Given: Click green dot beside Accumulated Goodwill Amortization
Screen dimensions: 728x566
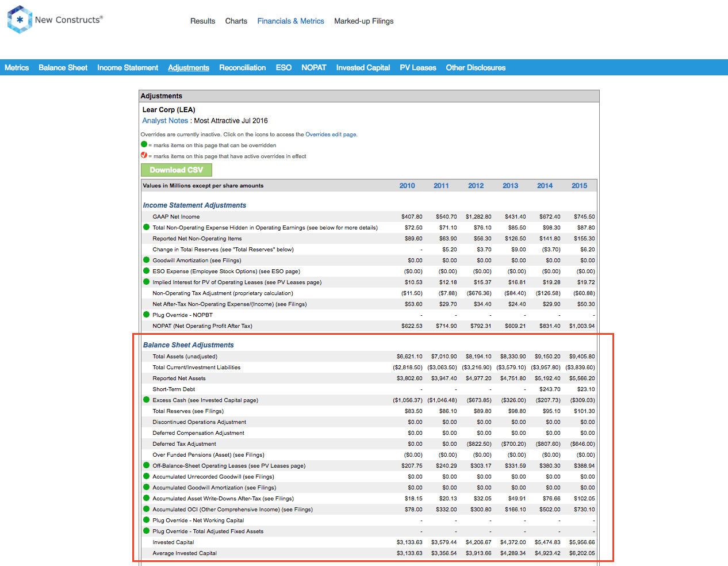Looking at the screenshot, I should [146, 487].
